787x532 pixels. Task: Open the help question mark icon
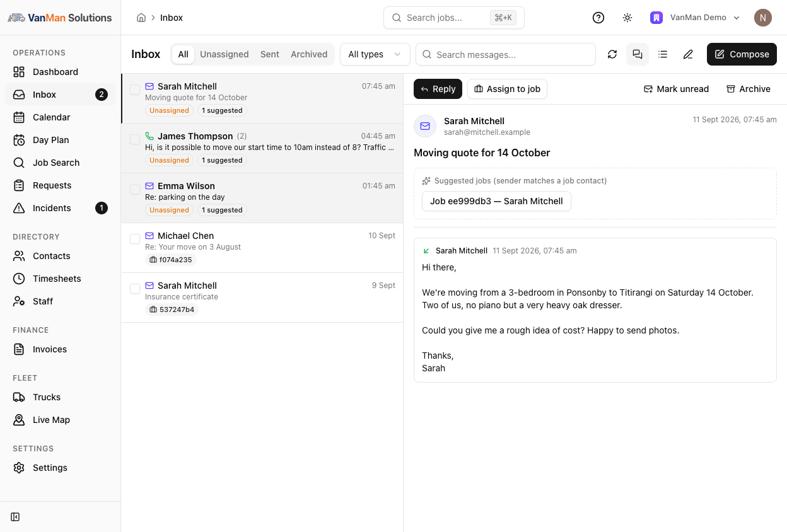598,18
